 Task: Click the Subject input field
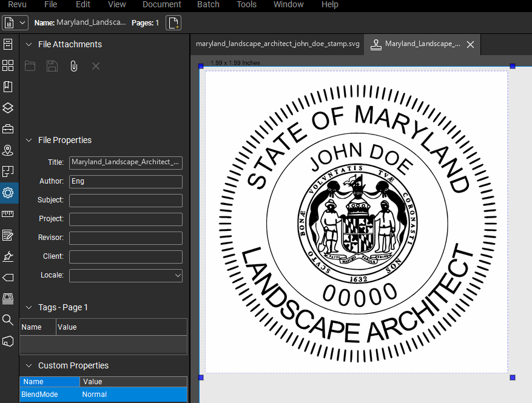coord(126,201)
